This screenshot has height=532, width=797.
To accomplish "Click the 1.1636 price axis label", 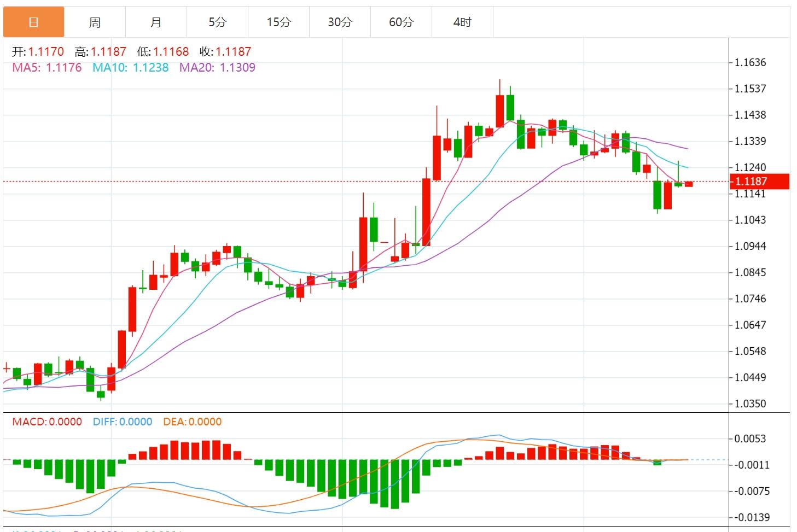I will (750, 62).
